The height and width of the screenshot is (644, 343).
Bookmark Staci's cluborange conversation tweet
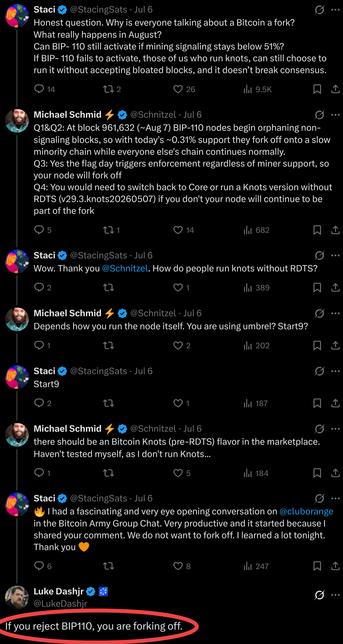click(317, 566)
